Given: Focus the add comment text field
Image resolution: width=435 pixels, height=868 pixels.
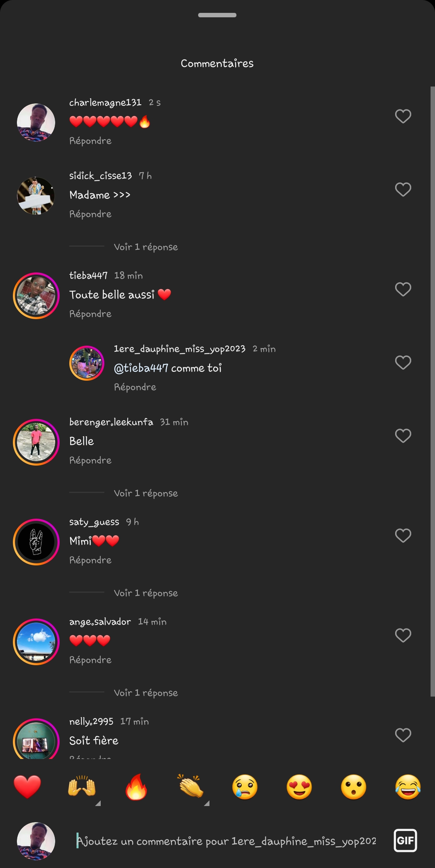Looking at the screenshot, I should click(x=226, y=841).
